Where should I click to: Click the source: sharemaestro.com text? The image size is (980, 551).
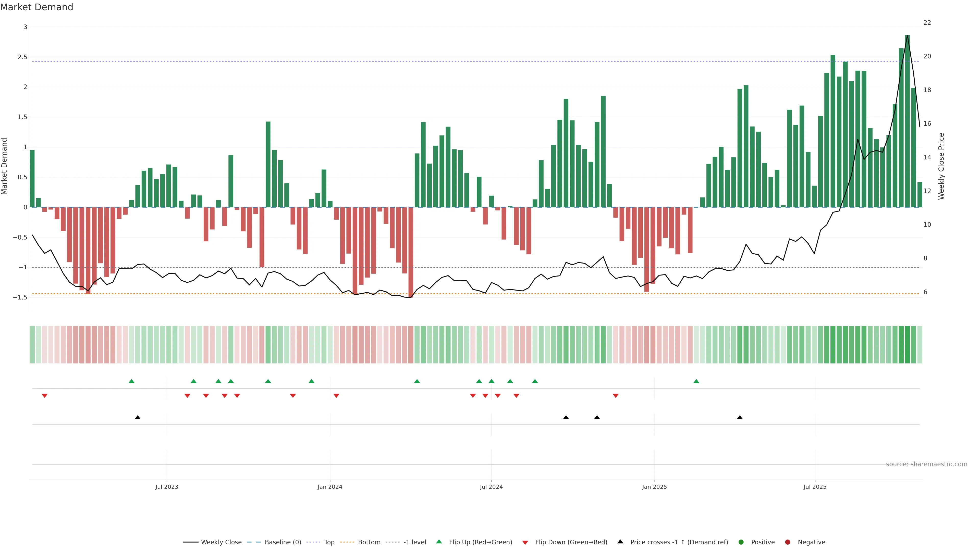[x=926, y=464]
